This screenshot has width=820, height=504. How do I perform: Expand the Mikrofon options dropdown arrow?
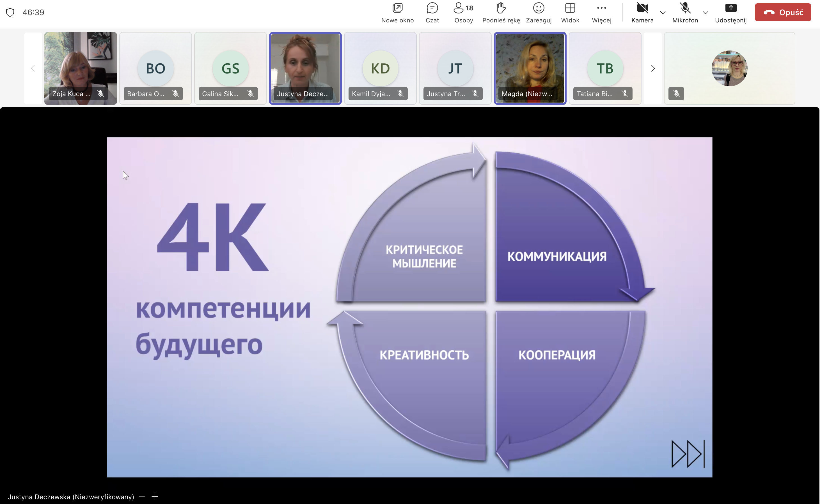pyautogui.click(x=705, y=13)
